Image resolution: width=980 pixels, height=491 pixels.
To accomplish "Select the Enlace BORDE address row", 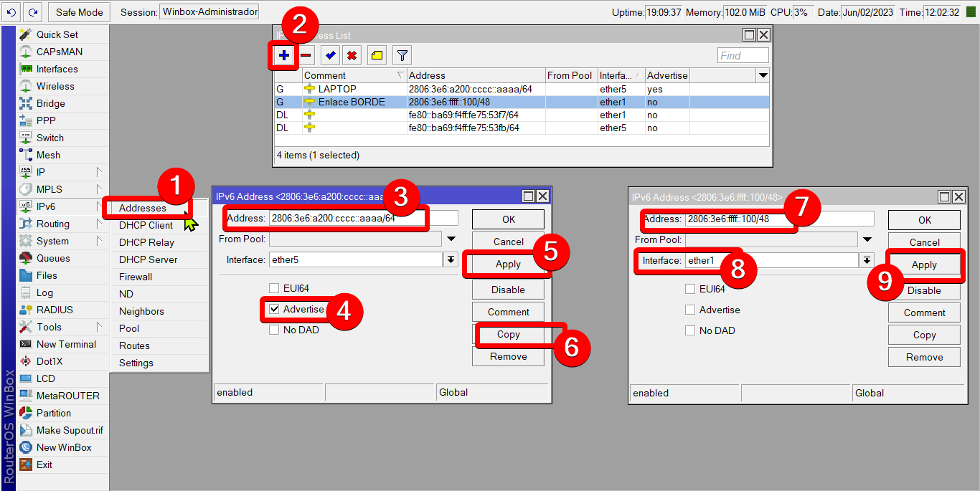I will (x=430, y=102).
